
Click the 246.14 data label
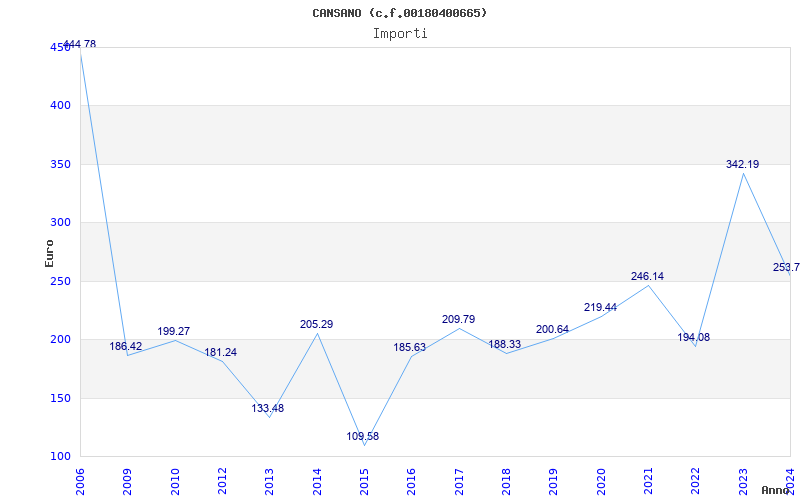(x=647, y=277)
